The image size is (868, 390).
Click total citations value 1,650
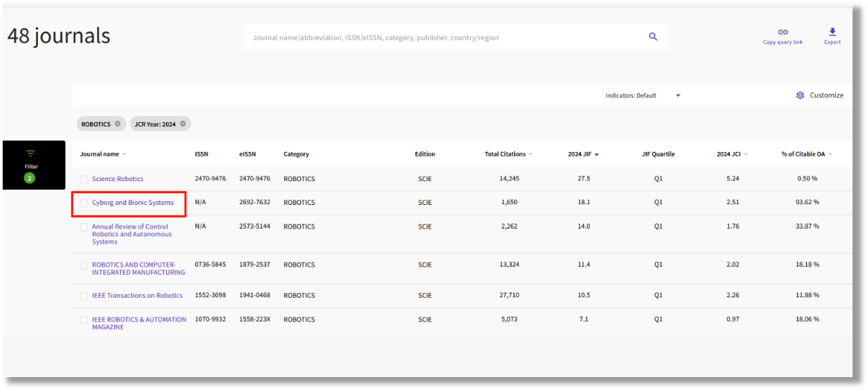click(509, 202)
